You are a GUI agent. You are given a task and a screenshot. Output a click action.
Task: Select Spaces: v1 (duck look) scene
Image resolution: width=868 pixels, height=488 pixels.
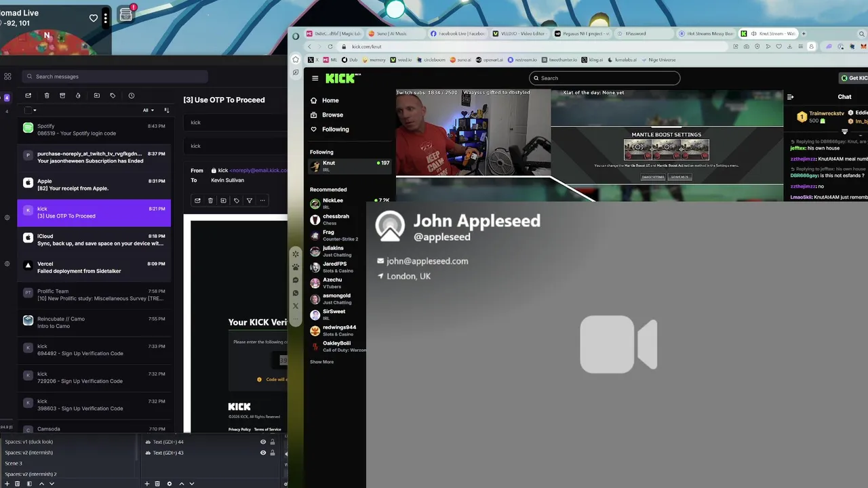(29, 442)
